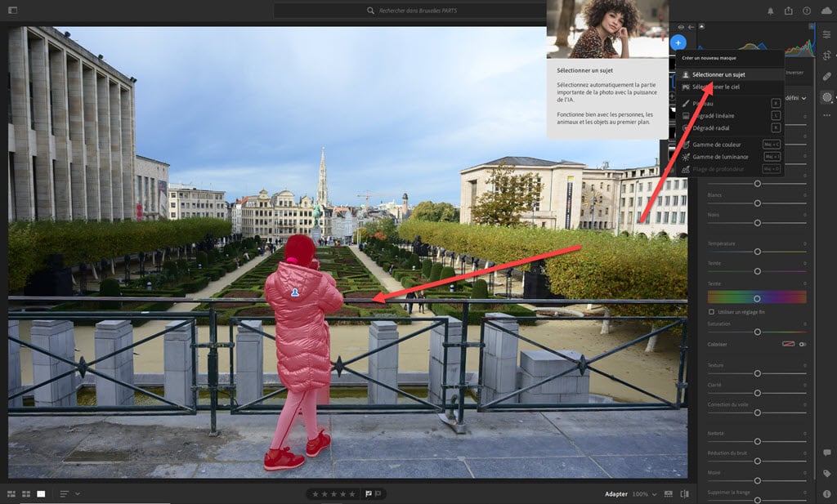The width and height of the screenshot is (837, 504).
Task: Set the star rating in bottom bar
Action: click(x=333, y=494)
